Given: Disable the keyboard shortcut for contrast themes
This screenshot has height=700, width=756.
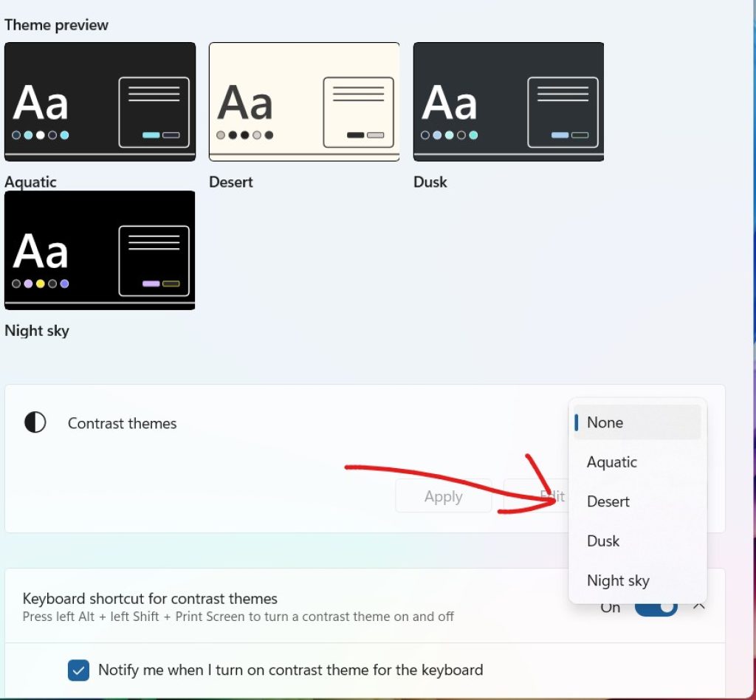Looking at the screenshot, I should point(656,607).
